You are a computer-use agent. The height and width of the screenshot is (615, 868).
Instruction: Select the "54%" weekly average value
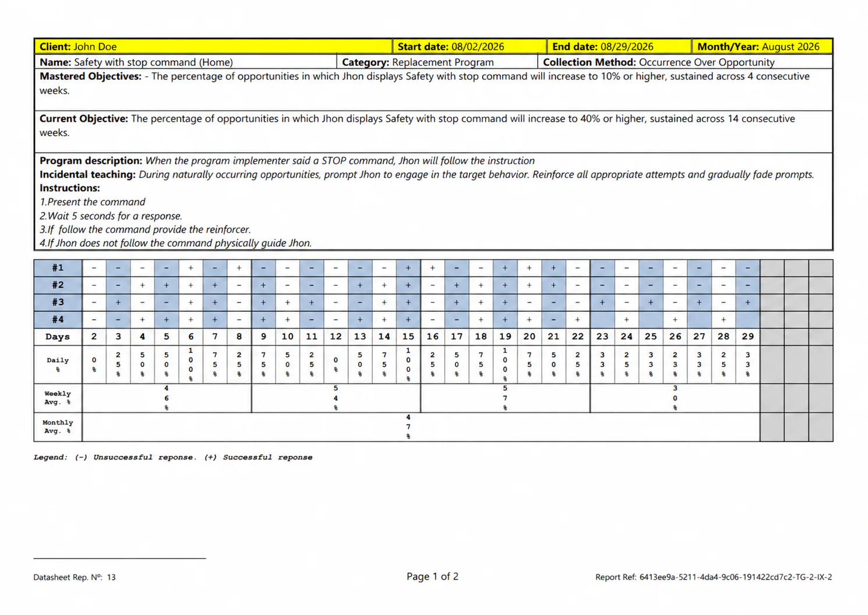[x=336, y=398]
